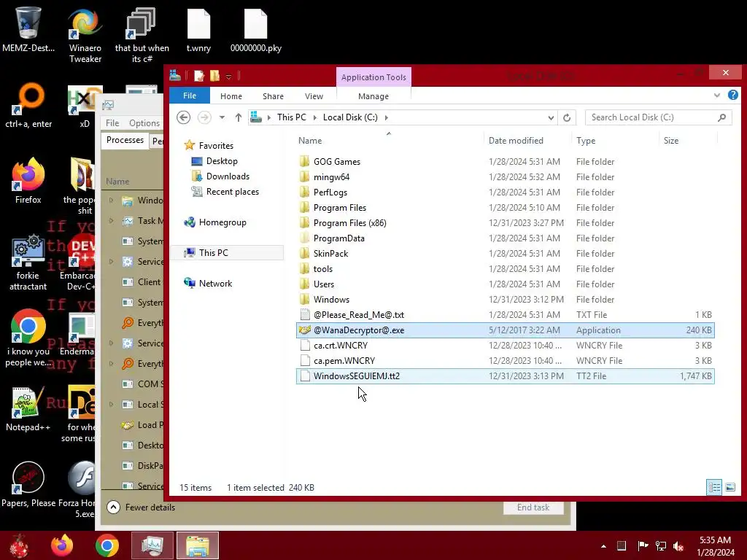Click the Search Local Disk (C:) box

[659, 117]
